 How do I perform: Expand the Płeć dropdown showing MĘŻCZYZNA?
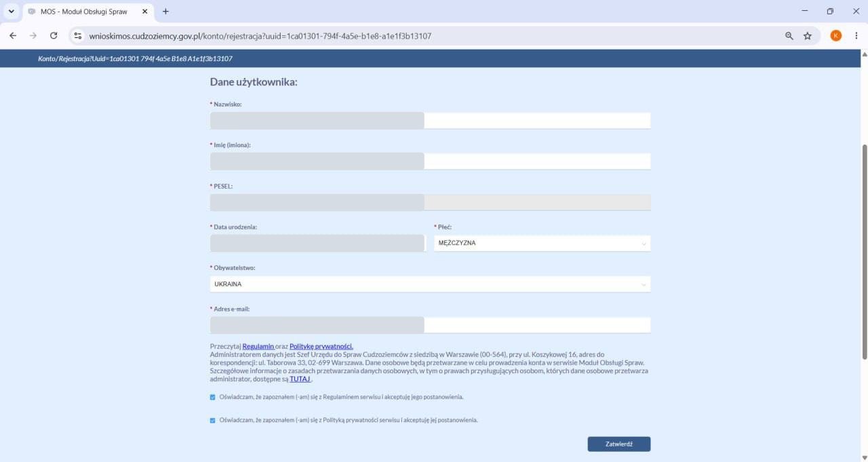[x=542, y=243]
